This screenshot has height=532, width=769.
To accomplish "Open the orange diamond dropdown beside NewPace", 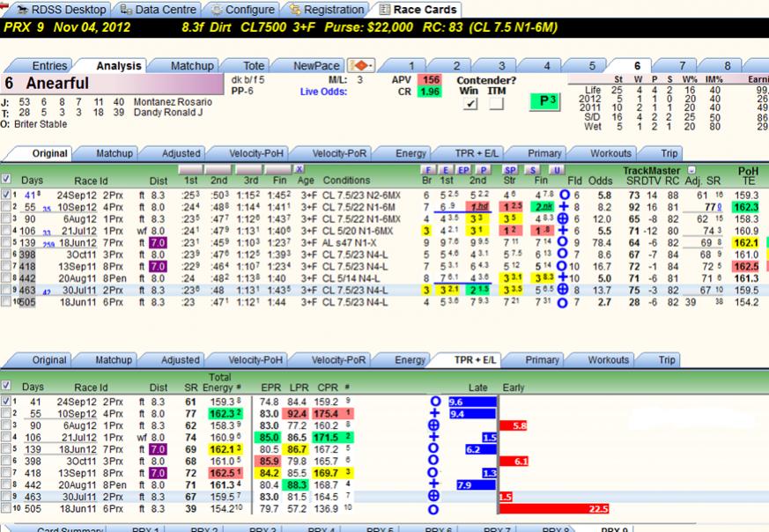I will click(360, 65).
